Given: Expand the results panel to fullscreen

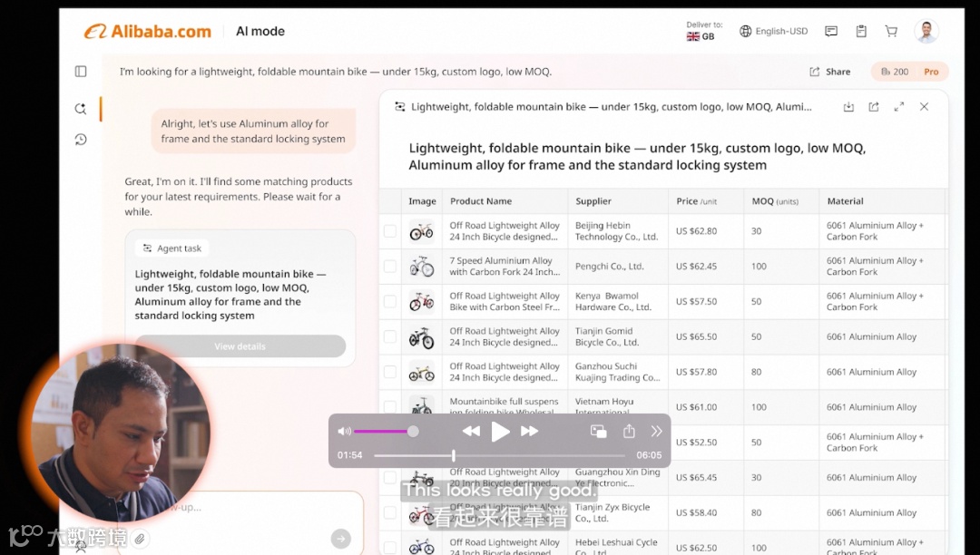Looking at the screenshot, I should click(x=898, y=107).
